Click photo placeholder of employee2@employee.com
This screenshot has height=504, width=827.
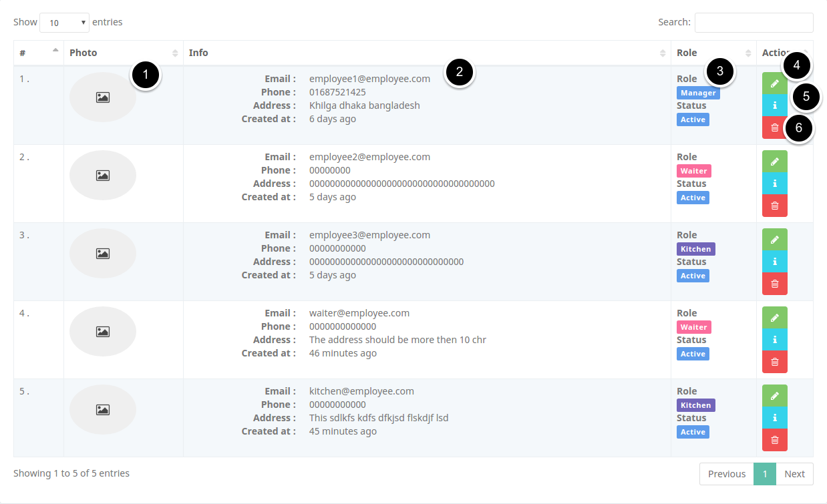click(103, 176)
